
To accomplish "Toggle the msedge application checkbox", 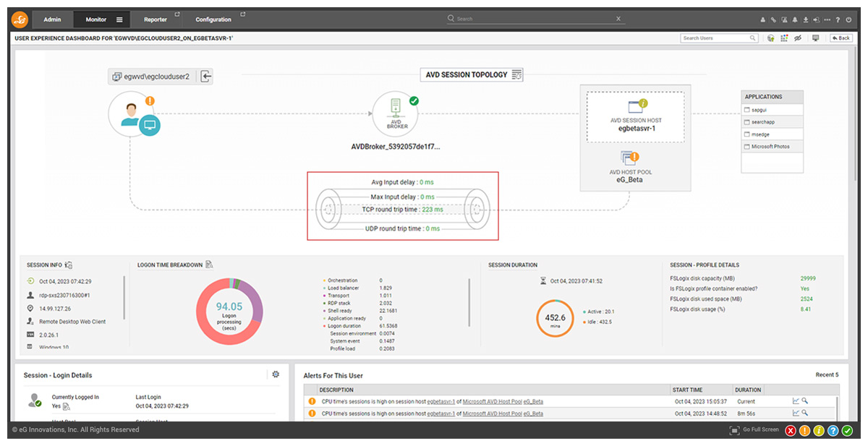I will (747, 134).
